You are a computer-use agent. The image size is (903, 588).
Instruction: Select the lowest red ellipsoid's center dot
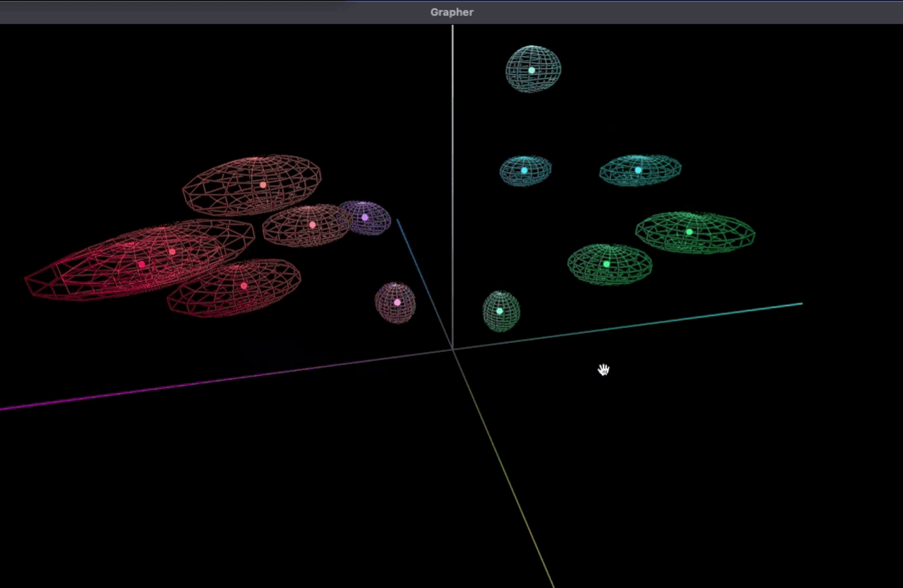pyautogui.click(x=244, y=286)
